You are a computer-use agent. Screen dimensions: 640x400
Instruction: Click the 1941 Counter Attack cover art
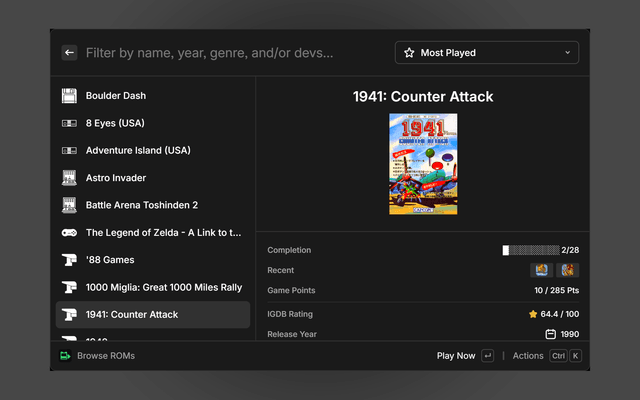click(x=423, y=164)
